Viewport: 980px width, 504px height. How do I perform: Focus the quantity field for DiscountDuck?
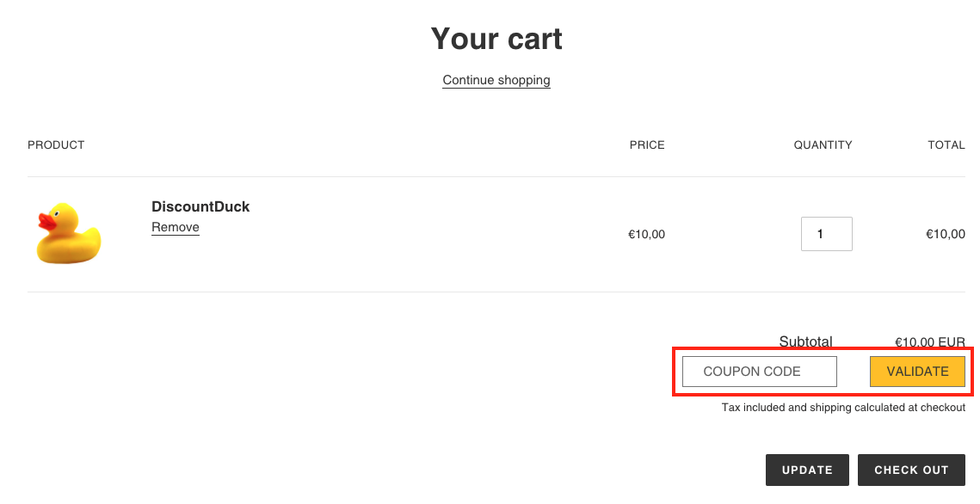point(826,234)
